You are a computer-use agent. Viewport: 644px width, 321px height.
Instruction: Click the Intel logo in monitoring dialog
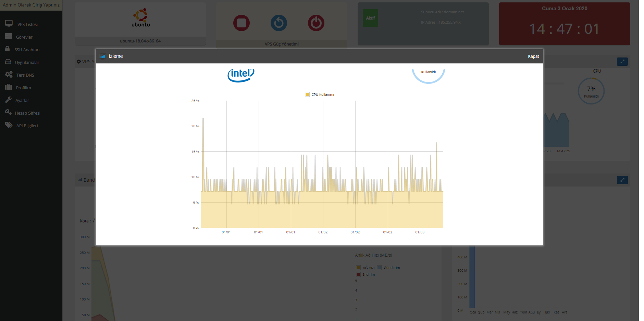[241, 75]
